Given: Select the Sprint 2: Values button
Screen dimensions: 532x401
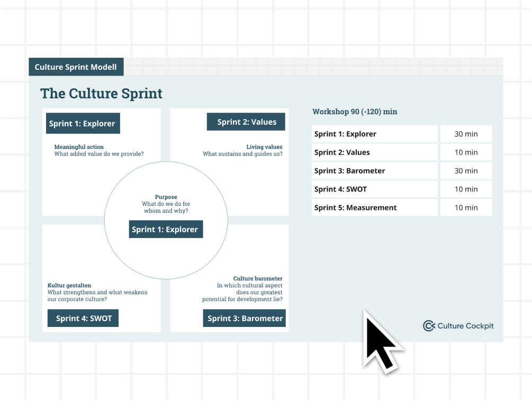Looking at the screenshot, I should click(246, 122).
